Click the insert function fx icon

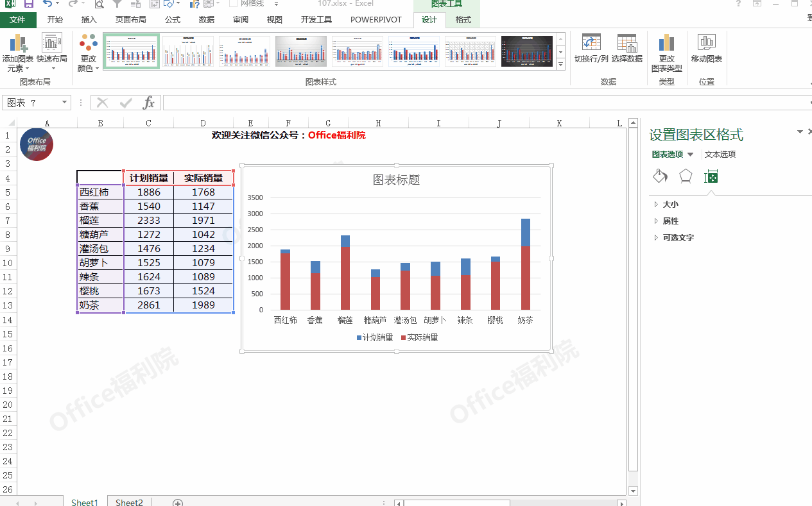click(149, 103)
